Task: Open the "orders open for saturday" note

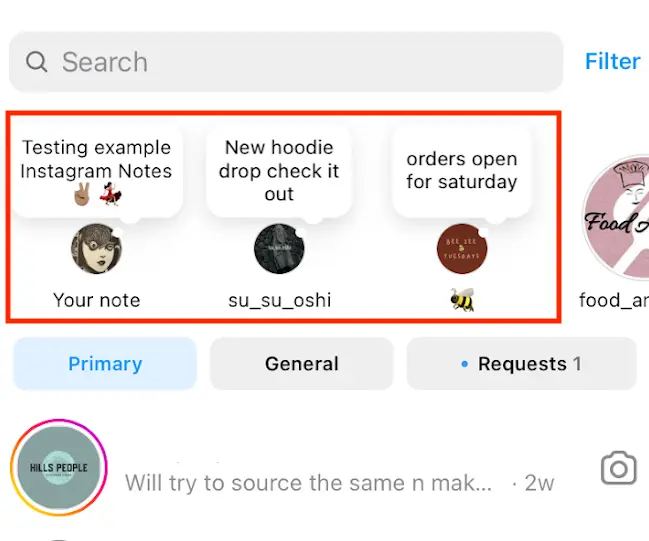Action: 462,170
